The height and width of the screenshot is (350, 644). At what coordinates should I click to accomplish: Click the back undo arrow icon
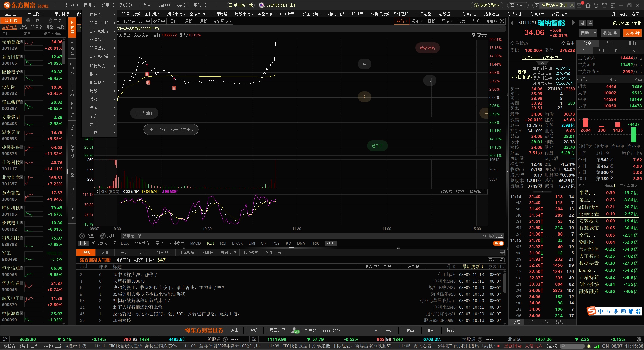pyautogui.click(x=596, y=5)
